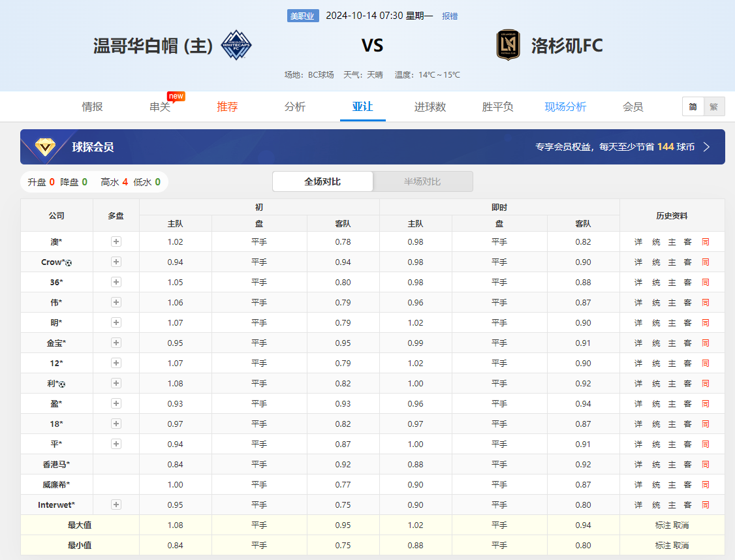735x560 pixels.
Task: Expand multi-handicap plus for 澳* row
Action: pos(116,241)
